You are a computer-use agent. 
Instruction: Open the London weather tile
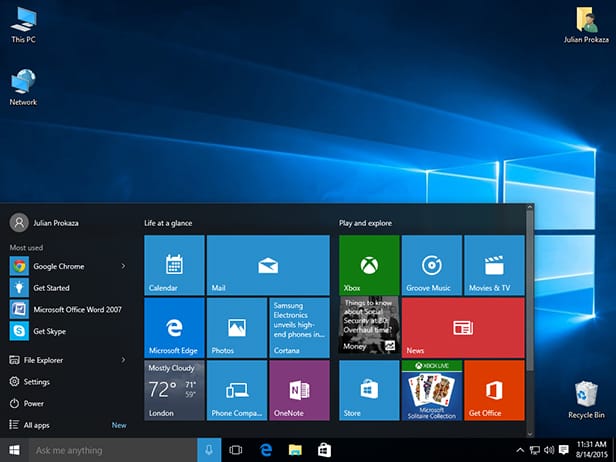[x=174, y=390]
